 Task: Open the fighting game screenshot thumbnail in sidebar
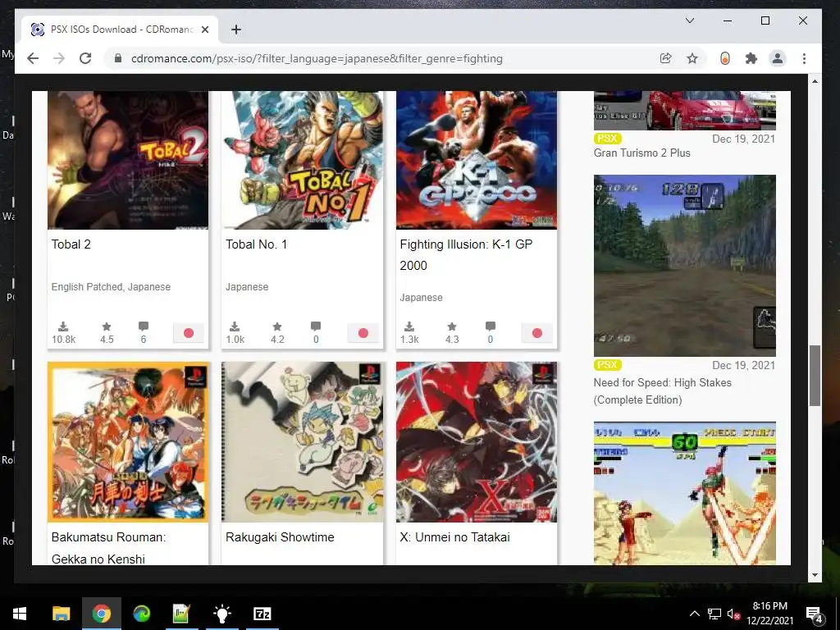click(x=685, y=493)
